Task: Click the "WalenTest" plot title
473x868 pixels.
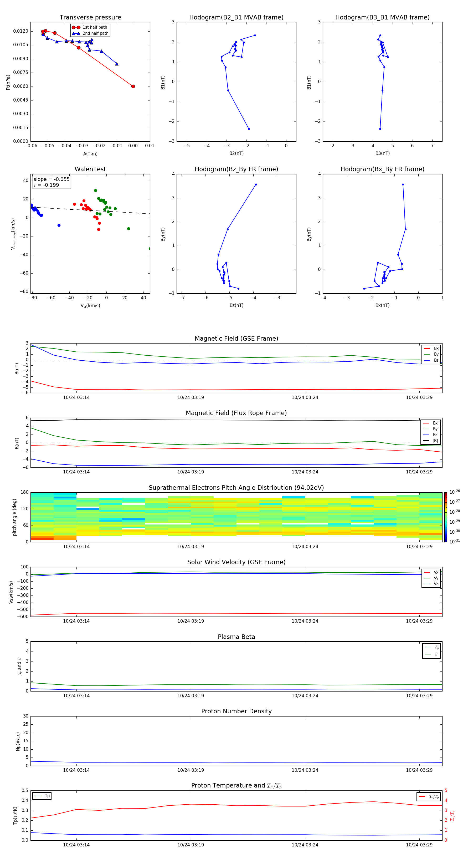Action: pos(90,169)
